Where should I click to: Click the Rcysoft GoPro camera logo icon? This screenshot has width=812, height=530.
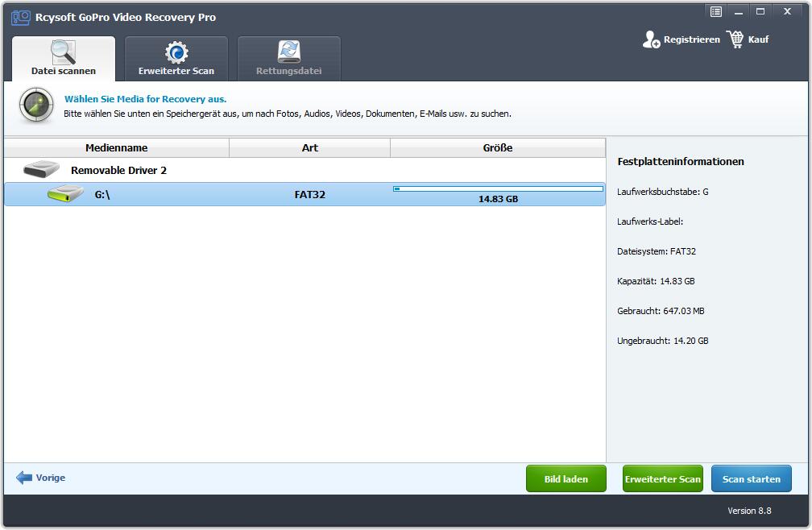pyautogui.click(x=21, y=18)
